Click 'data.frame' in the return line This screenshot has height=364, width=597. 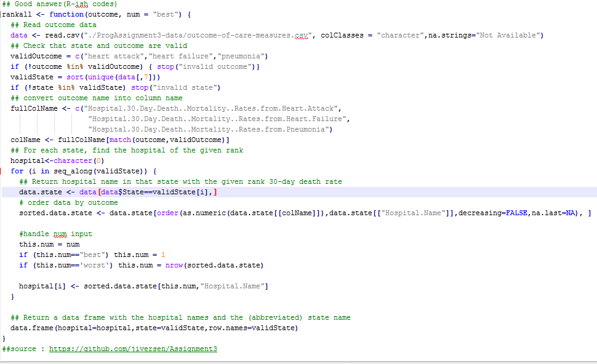[x=32, y=328]
